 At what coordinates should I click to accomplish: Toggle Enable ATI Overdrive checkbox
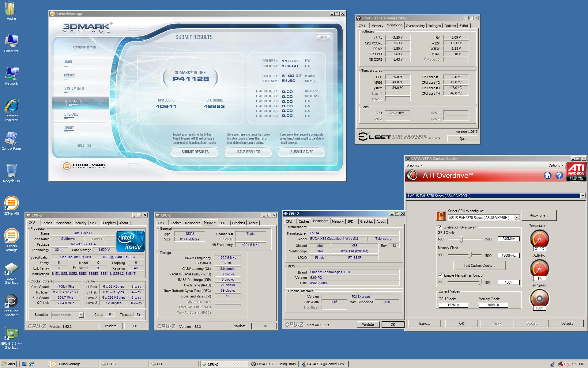click(x=440, y=227)
